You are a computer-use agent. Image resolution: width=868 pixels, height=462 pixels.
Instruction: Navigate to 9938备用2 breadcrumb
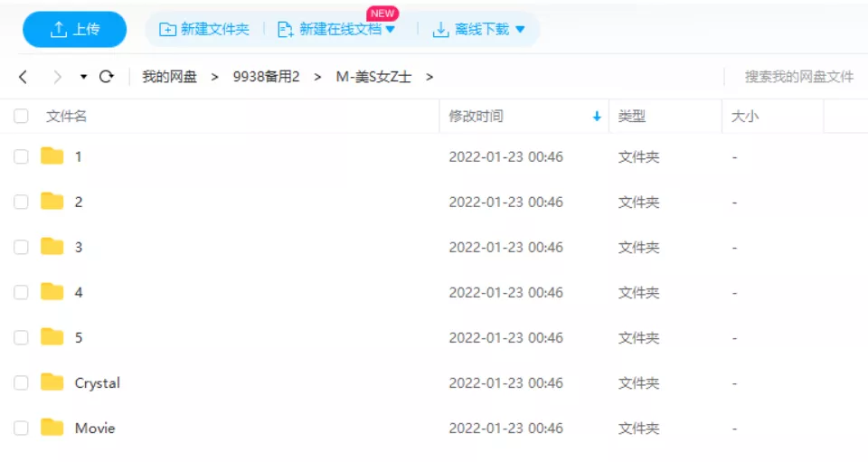[266, 77]
